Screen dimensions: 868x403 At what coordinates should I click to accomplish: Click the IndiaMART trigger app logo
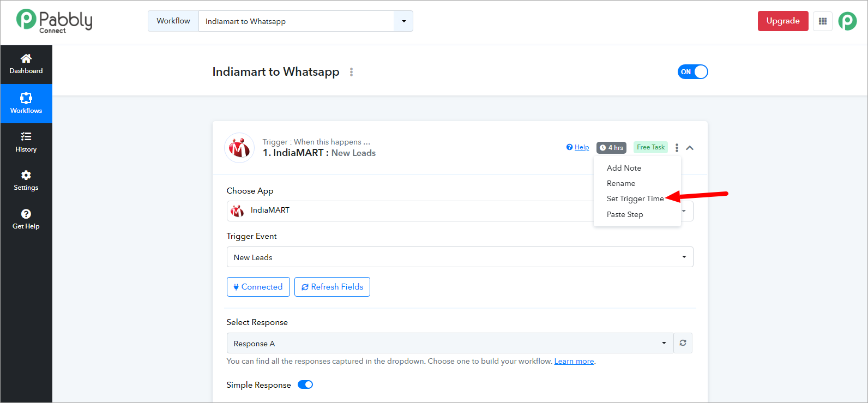click(x=239, y=148)
